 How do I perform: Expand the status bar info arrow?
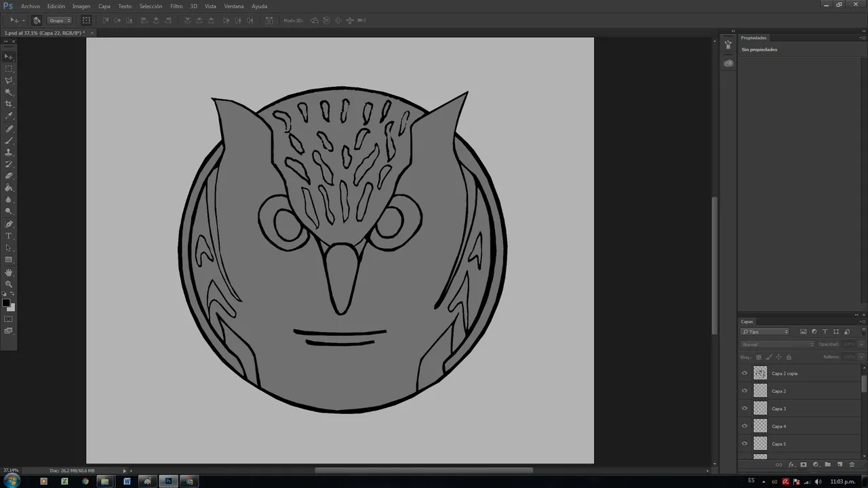pos(125,470)
